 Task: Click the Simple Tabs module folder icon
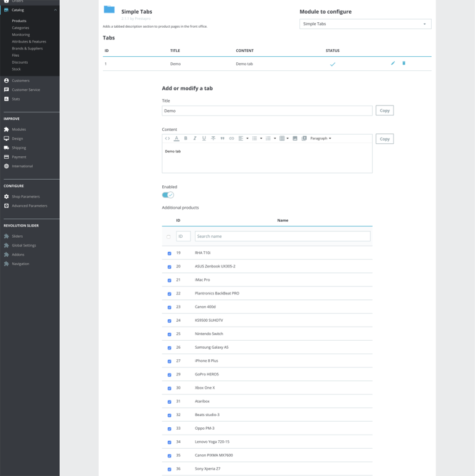point(109,9)
